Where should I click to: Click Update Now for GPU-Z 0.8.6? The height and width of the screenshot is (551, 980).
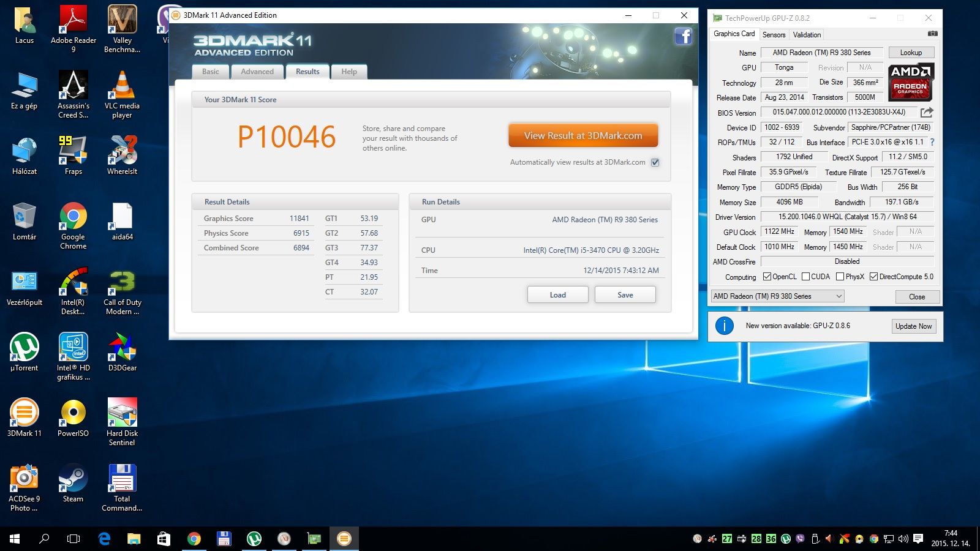(x=913, y=326)
